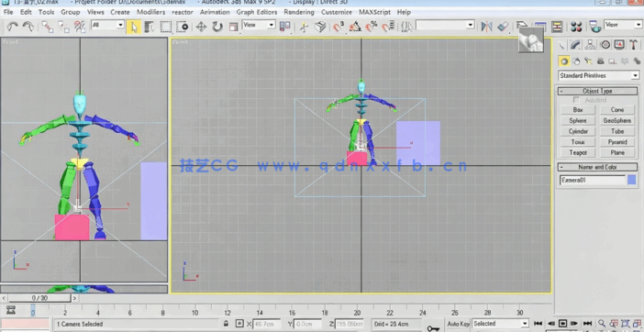
Task: Switch to the Hierarchy panel tab
Action: 590,45
